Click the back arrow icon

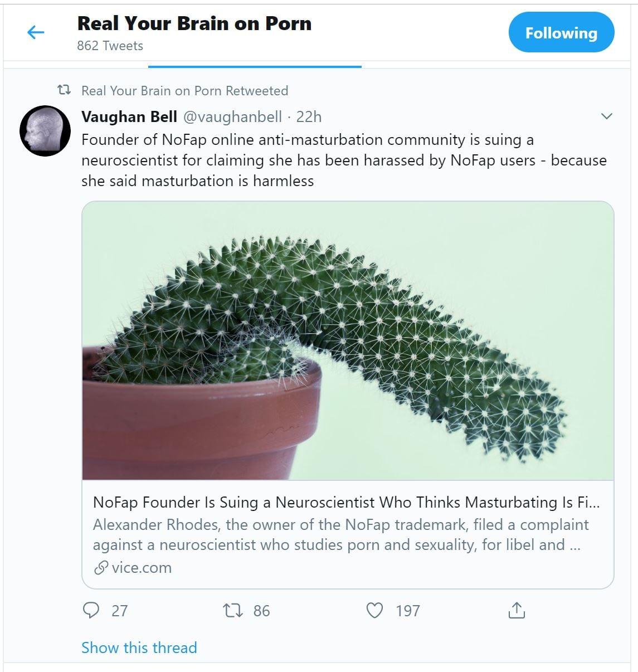click(36, 32)
